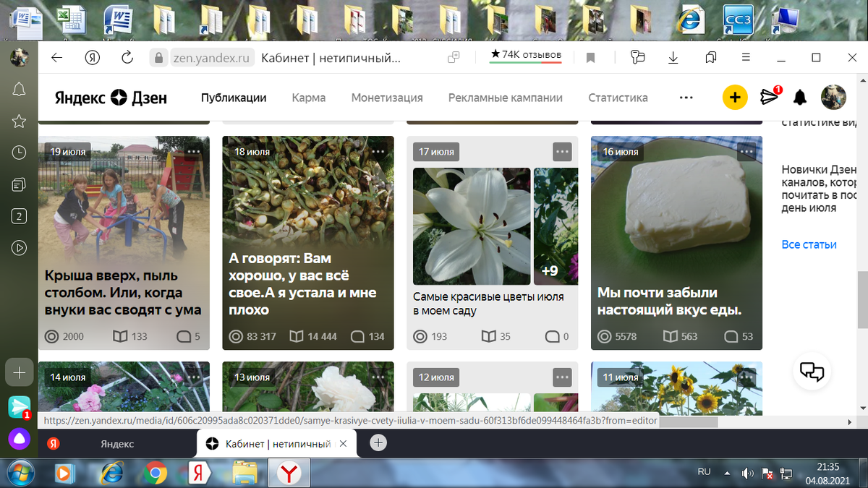Open Internet Explorer from taskbar
This screenshot has width=868, height=488.
[x=111, y=474]
